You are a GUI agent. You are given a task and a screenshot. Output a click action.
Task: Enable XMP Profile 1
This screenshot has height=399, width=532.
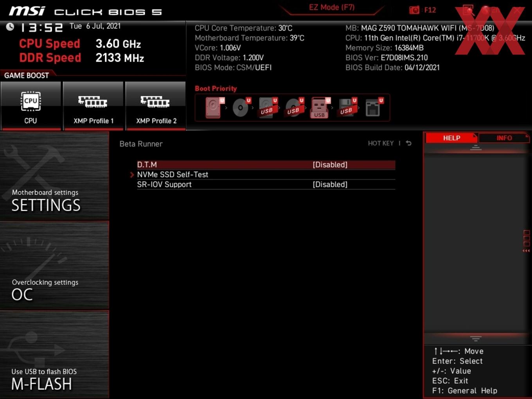click(93, 106)
